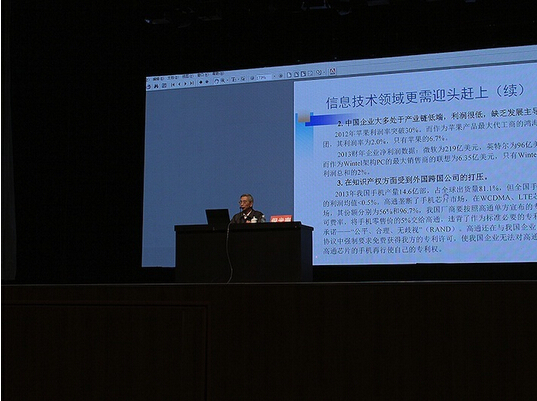Open the 帮助 (Help) menu
This screenshot has width=537, height=401.
pos(218,74)
